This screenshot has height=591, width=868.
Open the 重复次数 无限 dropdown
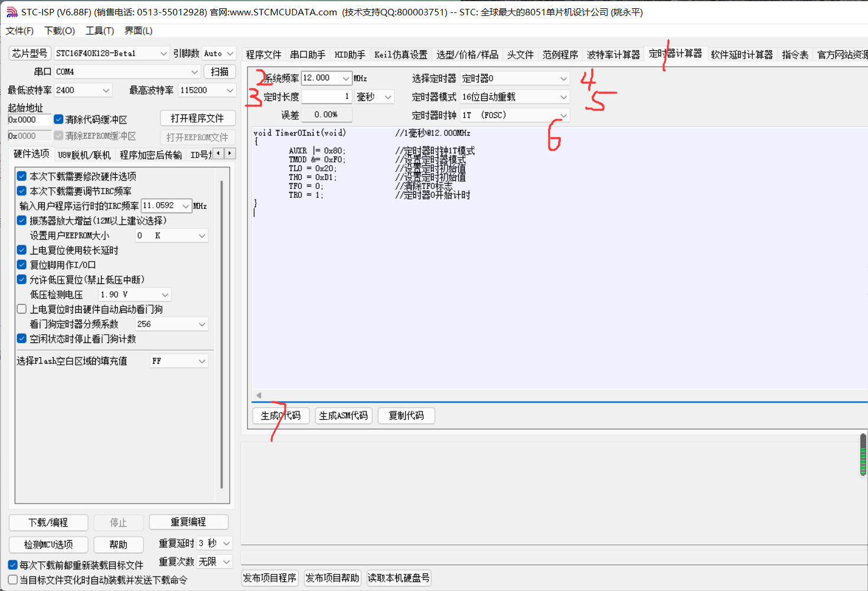(214, 561)
